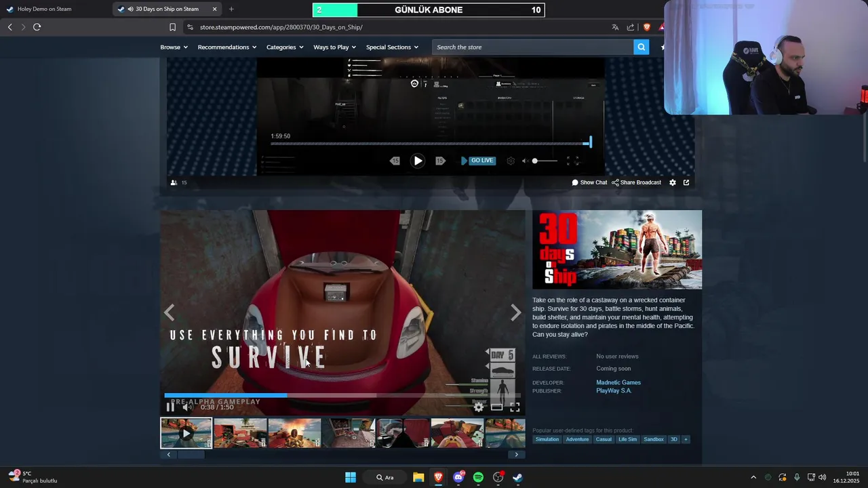Click the Simulation tag

[x=547, y=439]
